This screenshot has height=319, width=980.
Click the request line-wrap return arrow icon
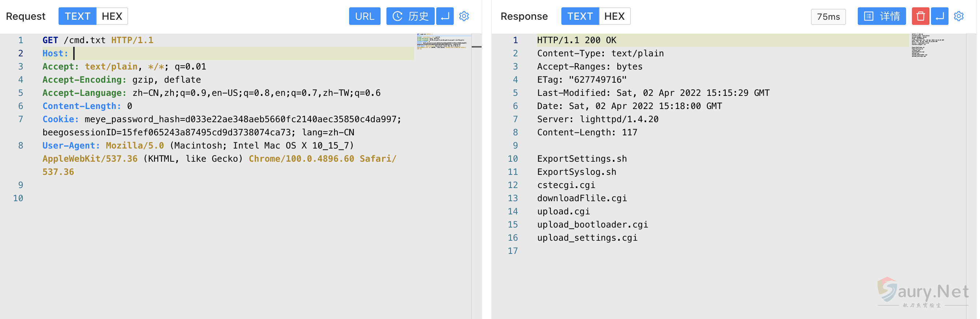pos(445,16)
